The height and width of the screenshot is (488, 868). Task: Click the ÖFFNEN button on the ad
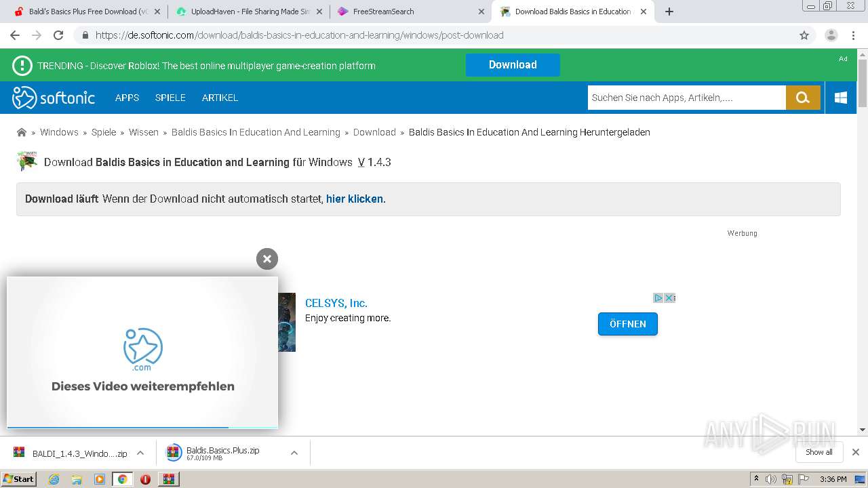pyautogui.click(x=628, y=324)
